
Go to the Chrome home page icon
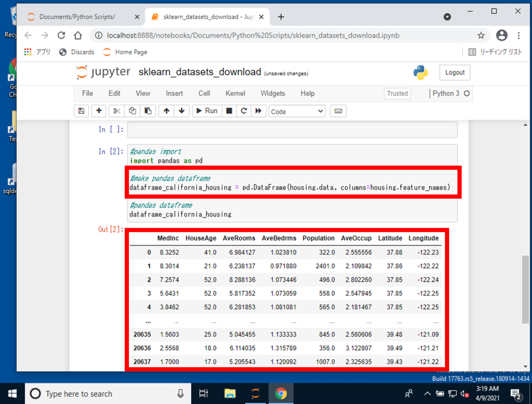click(x=78, y=35)
